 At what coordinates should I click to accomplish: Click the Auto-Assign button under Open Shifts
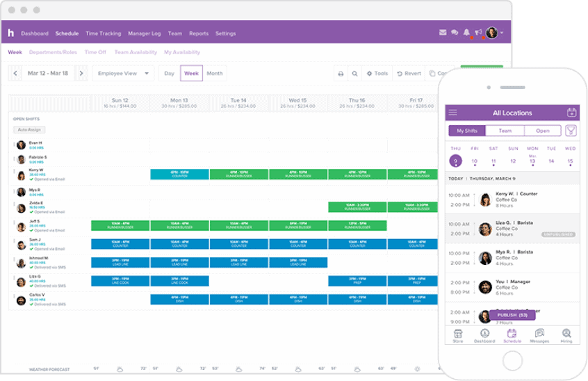(29, 130)
